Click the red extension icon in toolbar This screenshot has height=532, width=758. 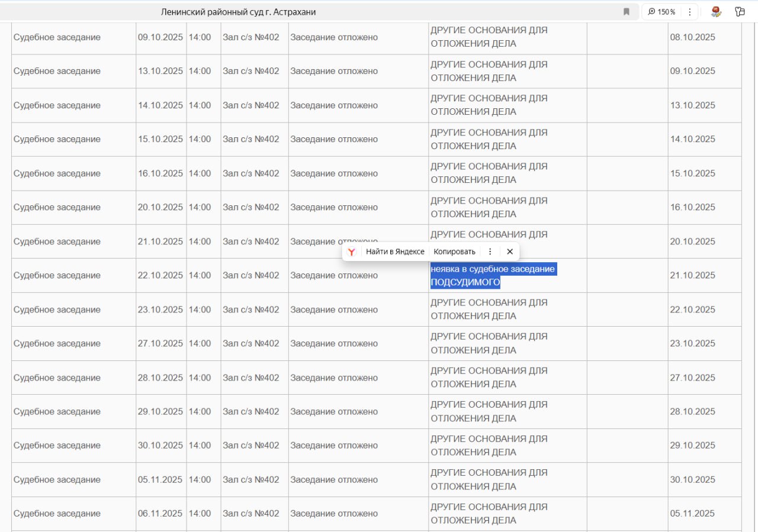pyautogui.click(x=716, y=12)
